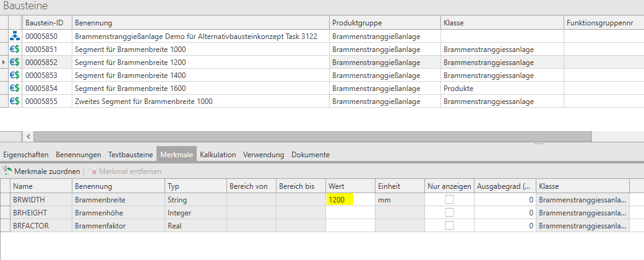Click the Einheit column header
Image resolution: width=644 pixels, height=260 pixels.
coord(399,186)
